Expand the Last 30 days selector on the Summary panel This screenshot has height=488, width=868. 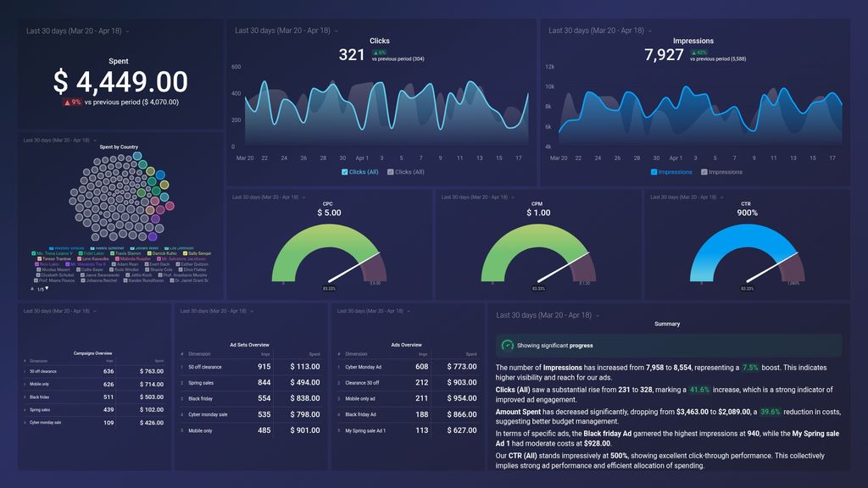click(542, 314)
